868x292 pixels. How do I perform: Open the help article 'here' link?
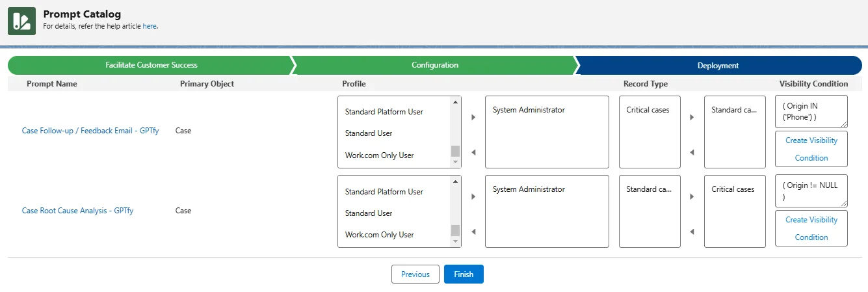[x=150, y=27]
